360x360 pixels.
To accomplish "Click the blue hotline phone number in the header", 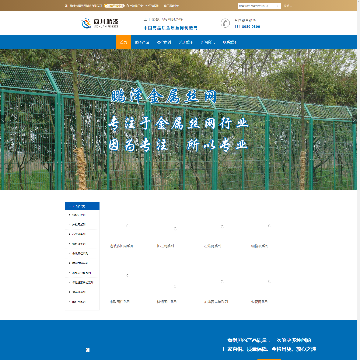I will coord(247,27).
